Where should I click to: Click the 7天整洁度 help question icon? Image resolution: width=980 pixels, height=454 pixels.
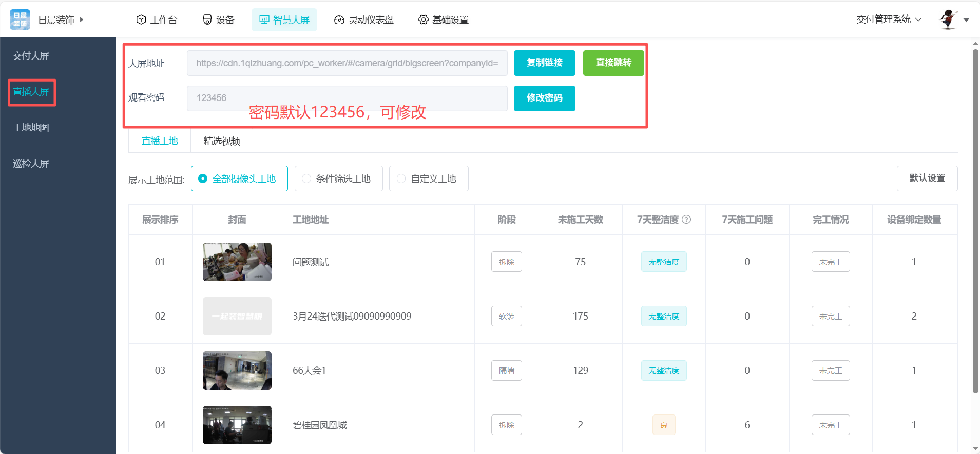(x=686, y=220)
